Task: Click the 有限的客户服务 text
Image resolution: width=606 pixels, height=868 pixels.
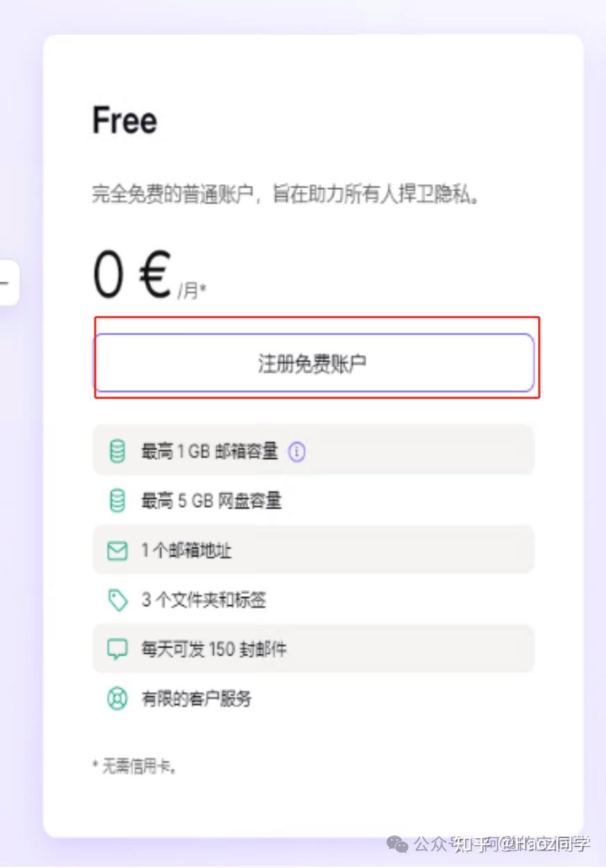Action: click(197, 699)
